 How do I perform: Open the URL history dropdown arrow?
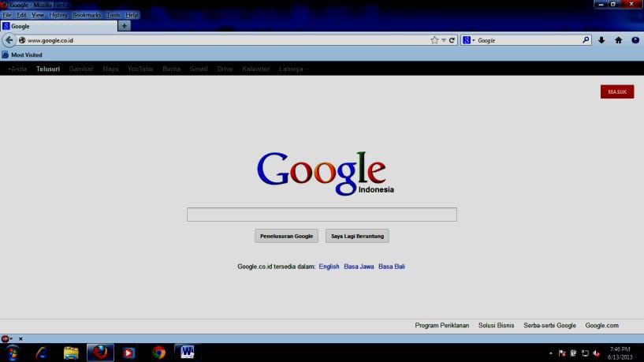(444, 40)
